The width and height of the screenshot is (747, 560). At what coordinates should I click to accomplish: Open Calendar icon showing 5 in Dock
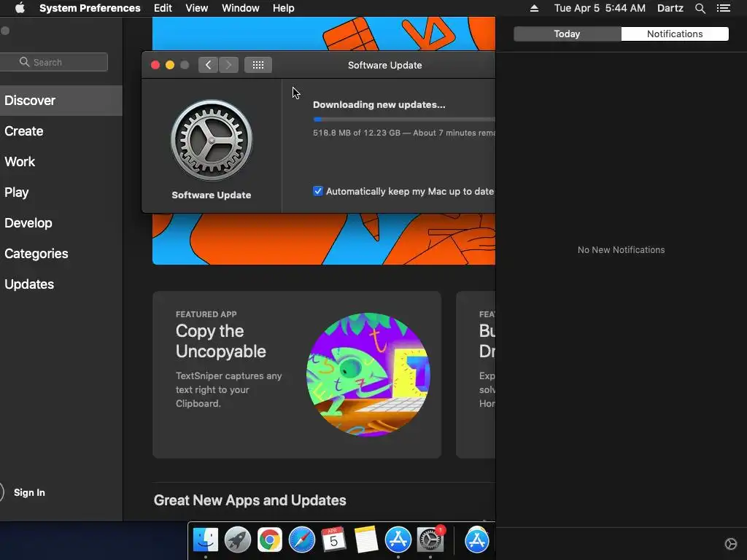click(333, 540)
